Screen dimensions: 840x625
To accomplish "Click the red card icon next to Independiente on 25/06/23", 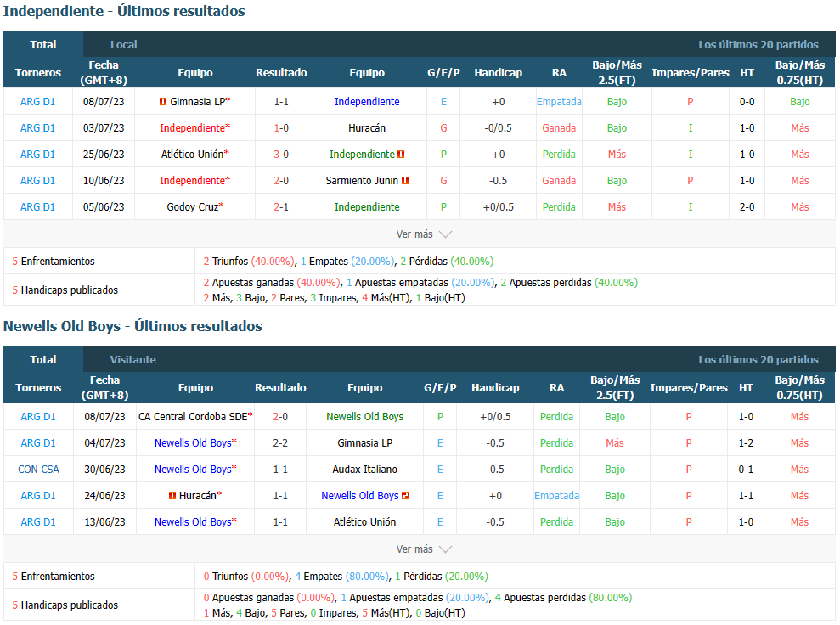I will [401, 155].
